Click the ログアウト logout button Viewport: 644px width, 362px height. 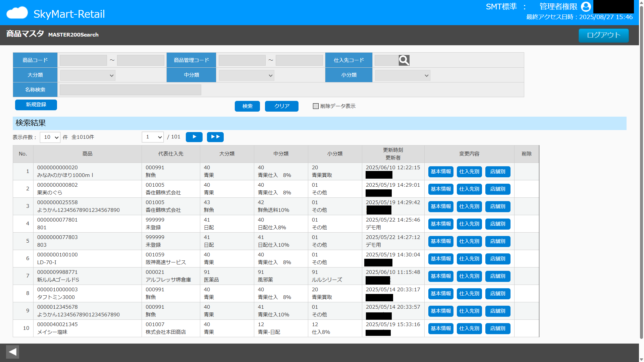(x=603, y=36)
